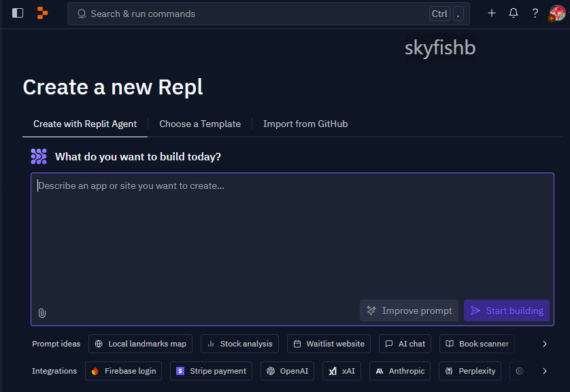Open the user avatar menu
This screenshot has height=392, width=570.
tap(557, 14)
